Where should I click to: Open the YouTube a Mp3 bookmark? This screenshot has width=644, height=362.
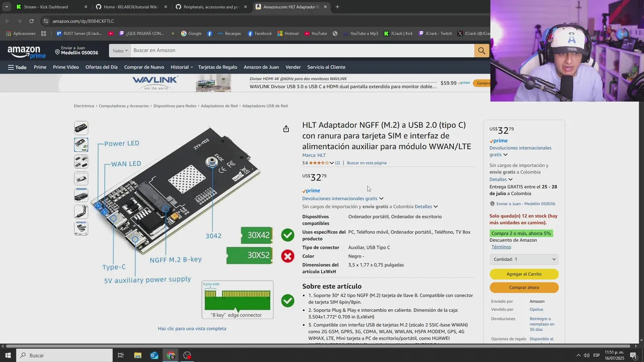[x=360, y=34]
